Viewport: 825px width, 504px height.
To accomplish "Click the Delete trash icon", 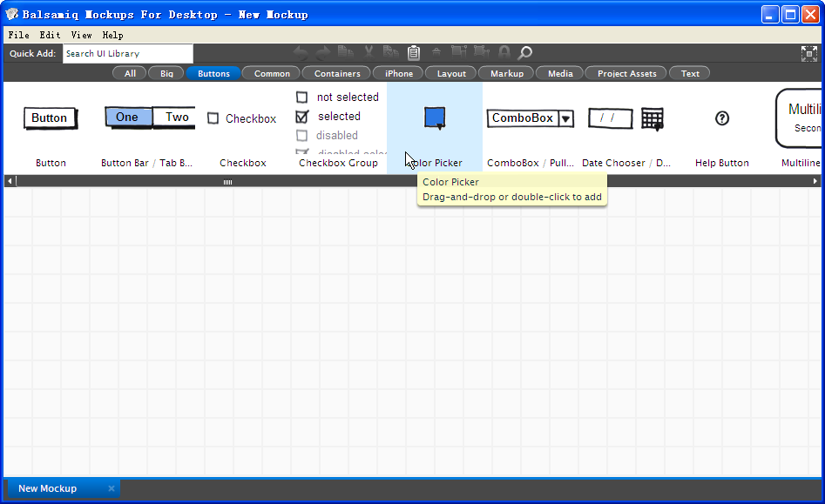I will pos(436,52).
